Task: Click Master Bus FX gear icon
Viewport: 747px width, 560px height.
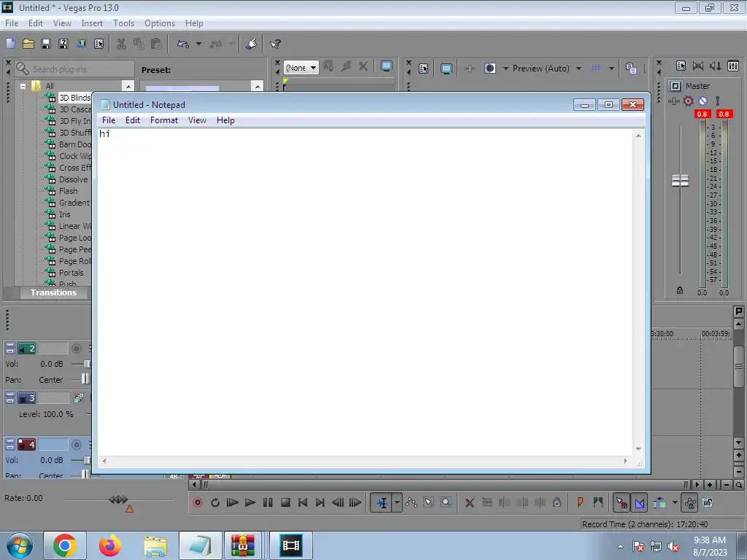Action: click(x=689, y=101)
